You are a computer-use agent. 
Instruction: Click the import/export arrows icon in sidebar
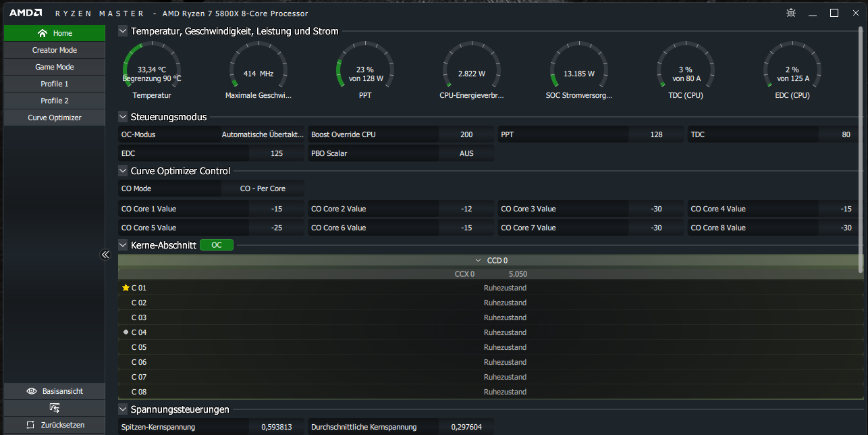pos(54,408)
